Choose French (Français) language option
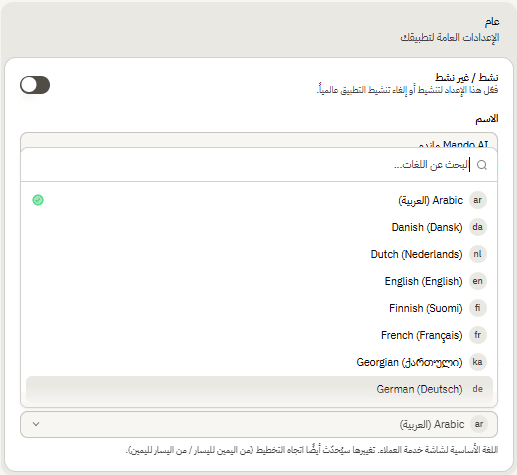Viewport: 517px width, 475px height. click(259, 335)
